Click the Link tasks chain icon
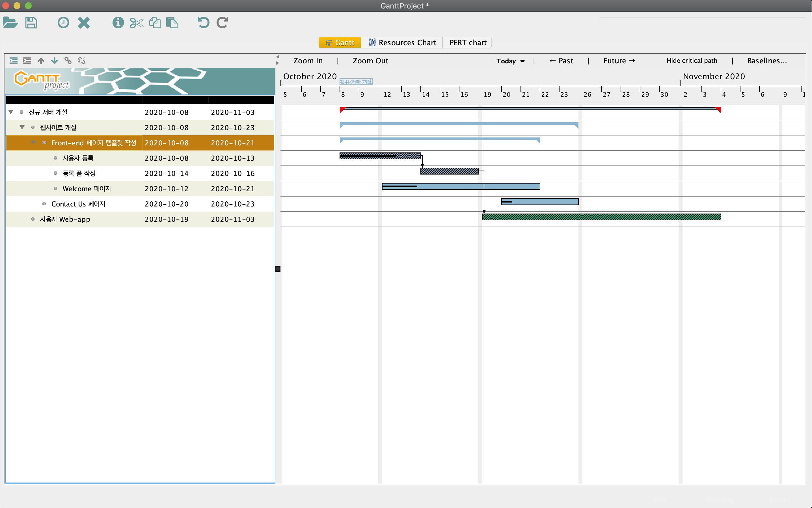 pos(68,61)
